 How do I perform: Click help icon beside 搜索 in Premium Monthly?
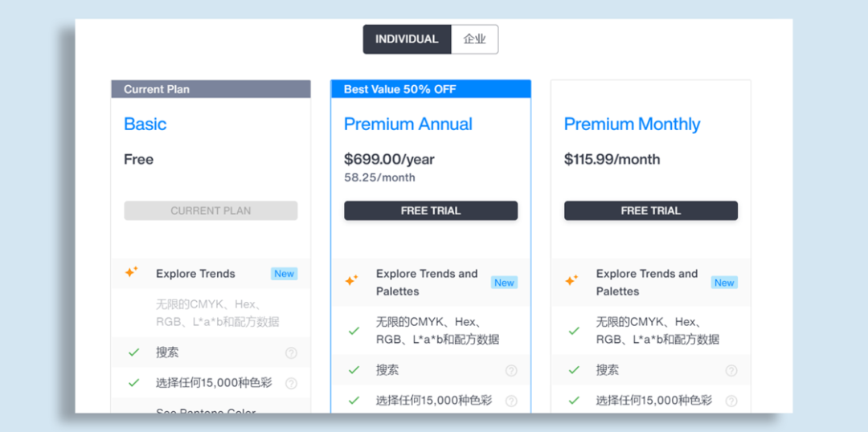[x=731, y=370]
